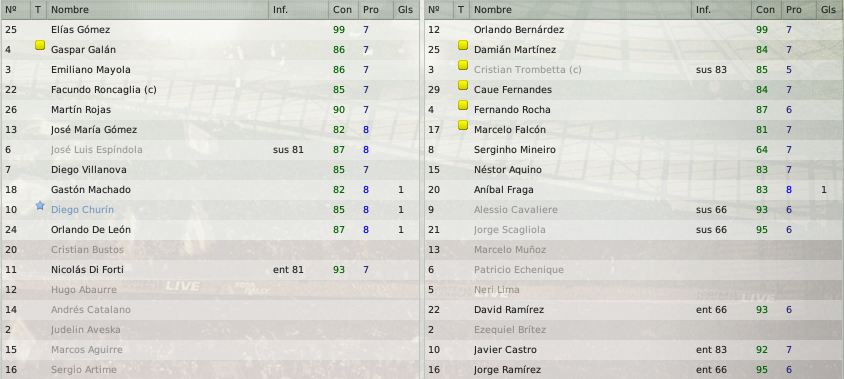Sort right team by Con column header
Screen dimensions: 844x379
tap(766, 10)
